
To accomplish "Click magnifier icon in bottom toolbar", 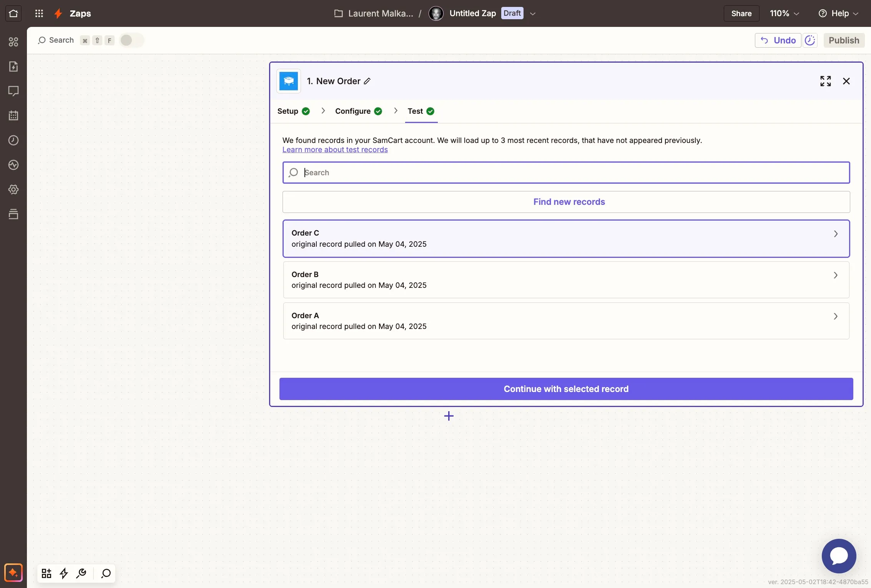I will 106,573.
